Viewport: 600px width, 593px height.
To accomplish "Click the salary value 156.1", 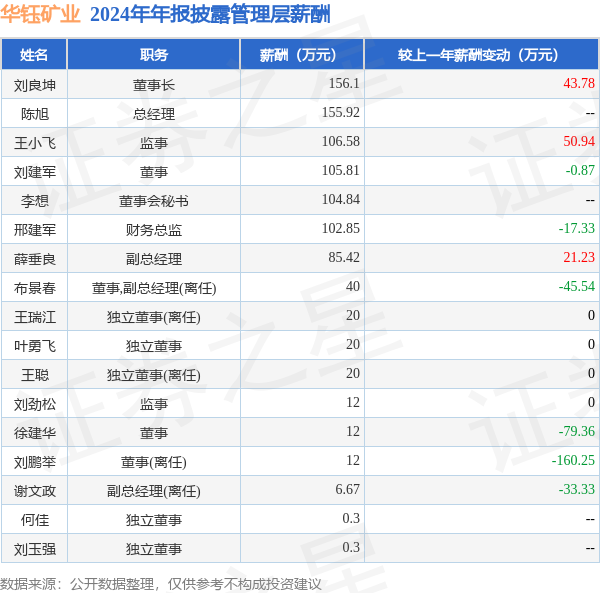I will (344, 83).
